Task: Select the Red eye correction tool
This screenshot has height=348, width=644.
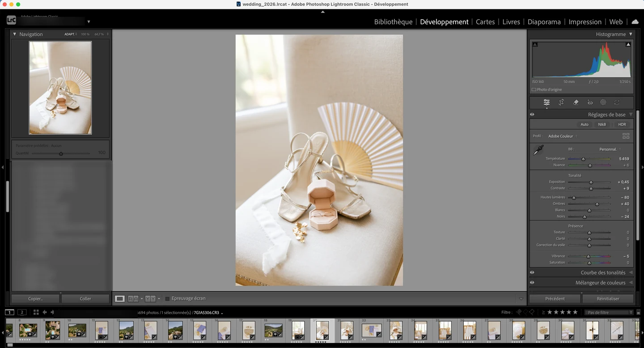Action: click(590, 102)
